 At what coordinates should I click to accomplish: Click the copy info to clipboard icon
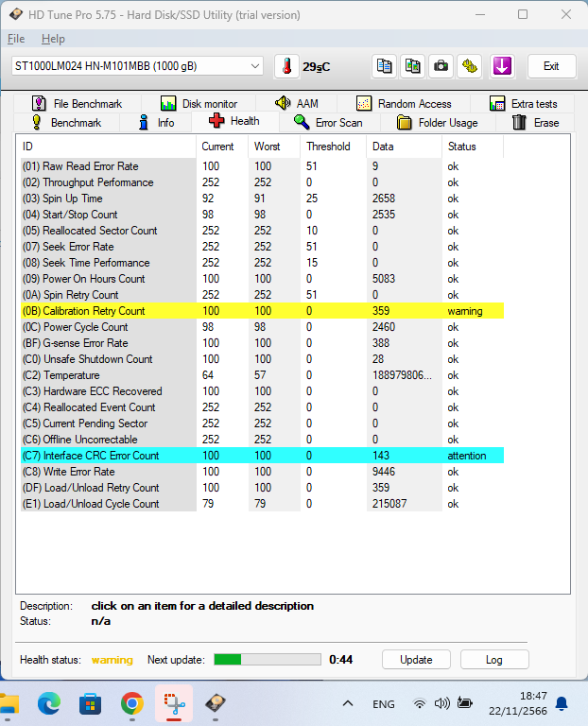click(384, 66)
